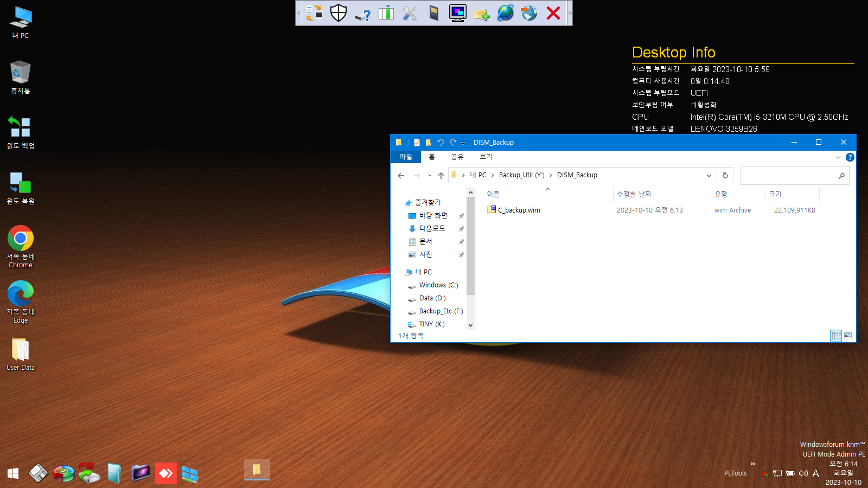The width and height of the screenshot is (868, 488).
Task: Refresh the DISM_Backup folder view
Action: [725, 175]
